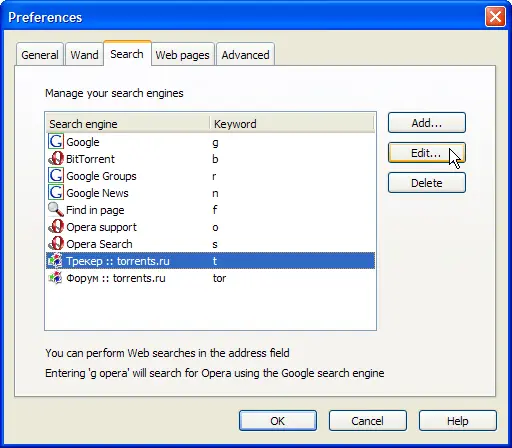
Task: Click the Google search engine icon
Action: pyautogui.click(x=56, y=141)
